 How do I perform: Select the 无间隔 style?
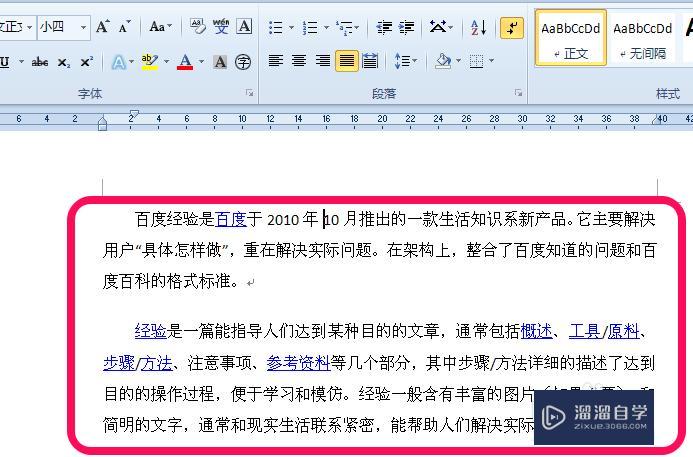point(642,38)
